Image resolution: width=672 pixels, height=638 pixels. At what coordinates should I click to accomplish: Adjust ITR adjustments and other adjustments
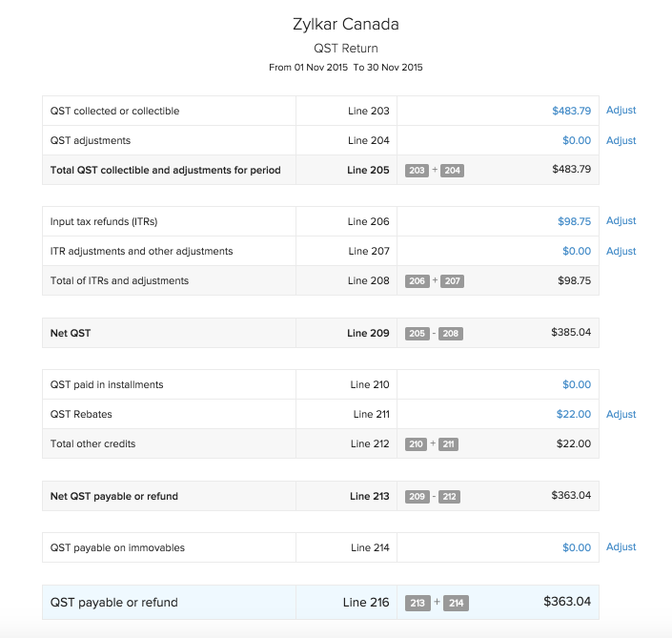tap(621, 252)
